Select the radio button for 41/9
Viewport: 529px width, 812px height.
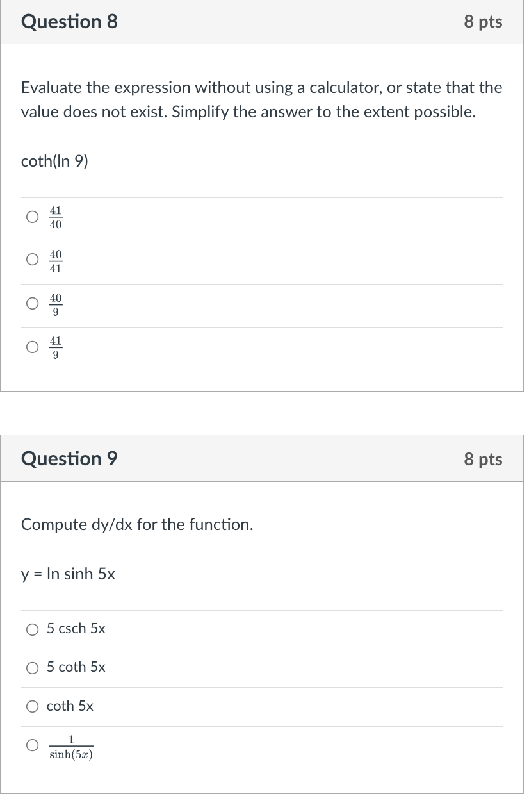coord(32,346)
